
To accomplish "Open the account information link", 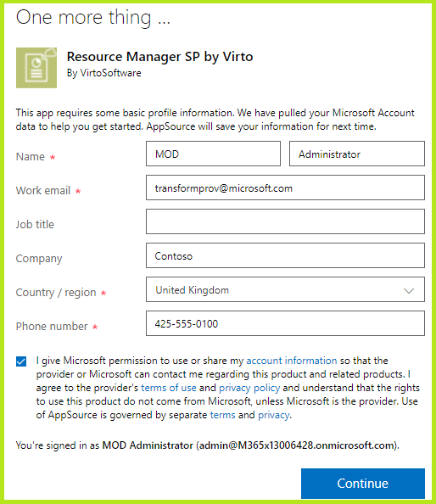I will pos(292,361).
